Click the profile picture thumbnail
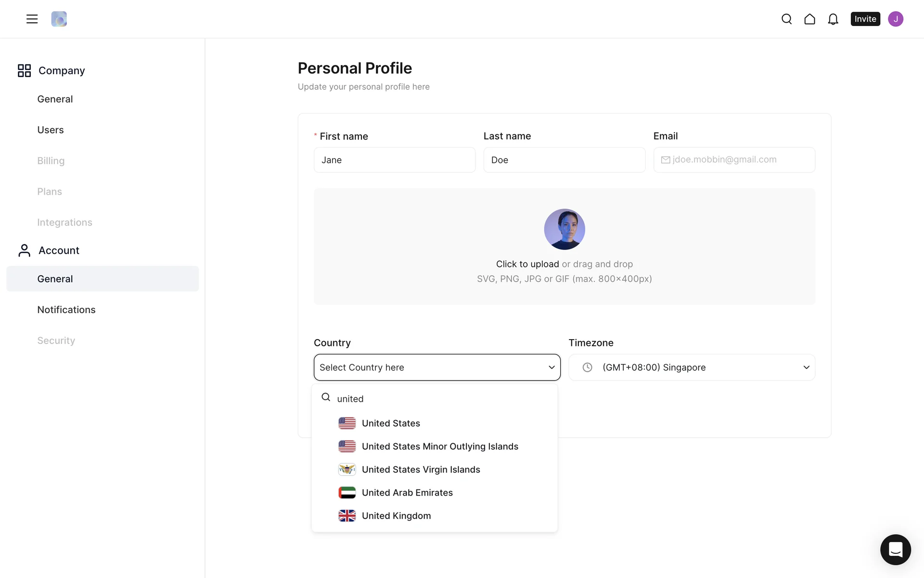The image size is (924, 578). click(564, 229)
